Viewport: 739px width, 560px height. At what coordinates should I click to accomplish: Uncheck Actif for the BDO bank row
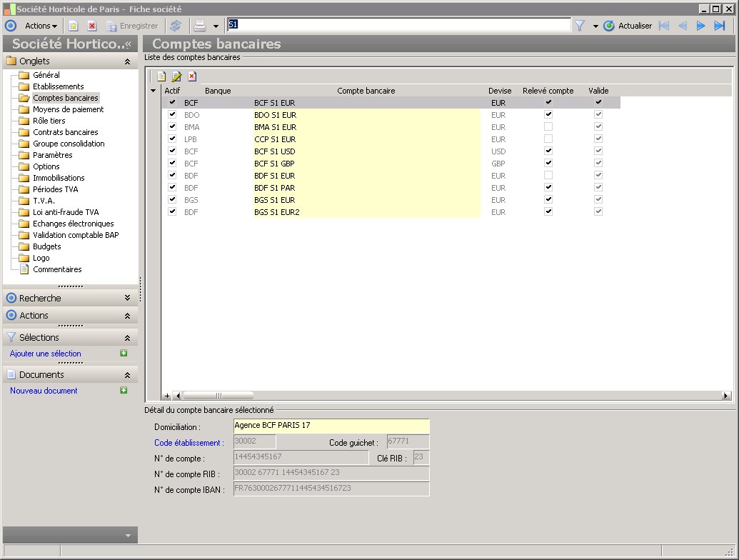(x=172, y=115)
